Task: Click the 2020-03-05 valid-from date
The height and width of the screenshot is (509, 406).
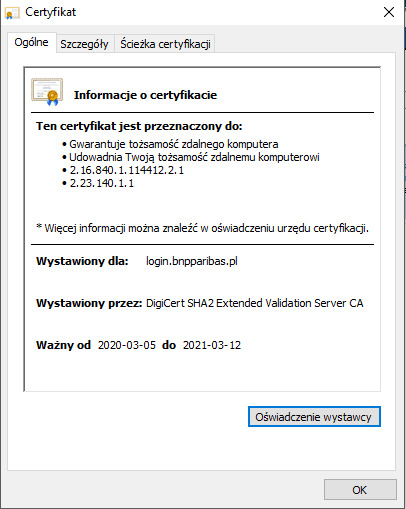Action: point(127,345)
